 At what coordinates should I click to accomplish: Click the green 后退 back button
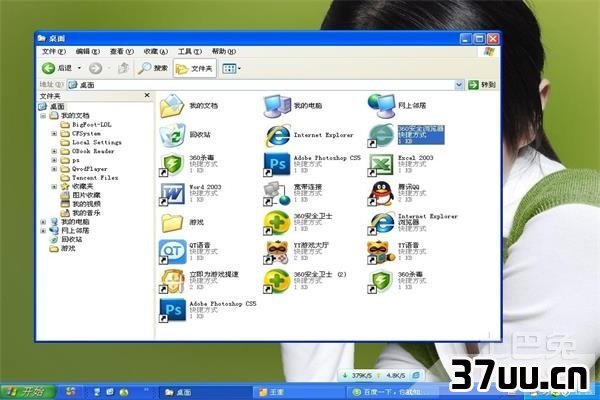tap(57, 68)
